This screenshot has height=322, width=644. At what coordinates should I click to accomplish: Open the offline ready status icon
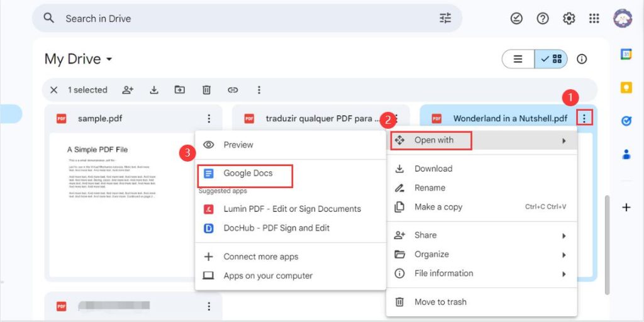pyautogui.click(x=516, y=18)
